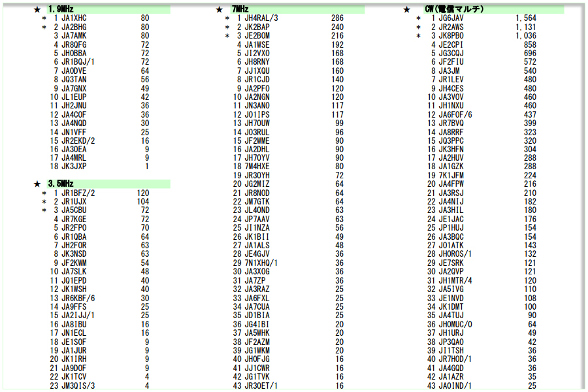The width and height of the screenshot is (588, 392).
Task: Click callsign JR1UJX in 3.5MHz list
Action: tap(74, 202)
